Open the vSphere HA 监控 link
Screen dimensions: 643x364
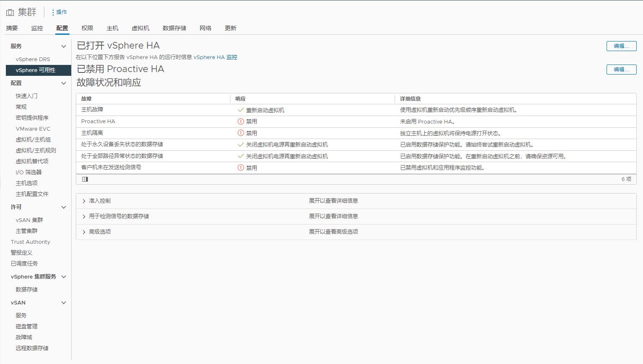click(215, 57)
